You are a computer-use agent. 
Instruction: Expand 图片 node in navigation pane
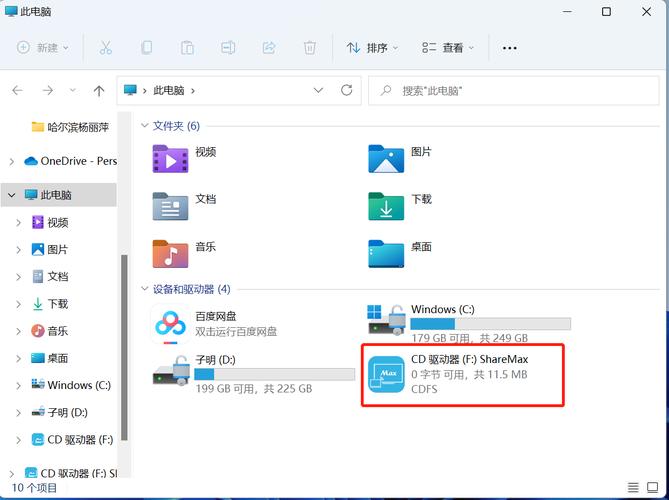pos(18,250)
